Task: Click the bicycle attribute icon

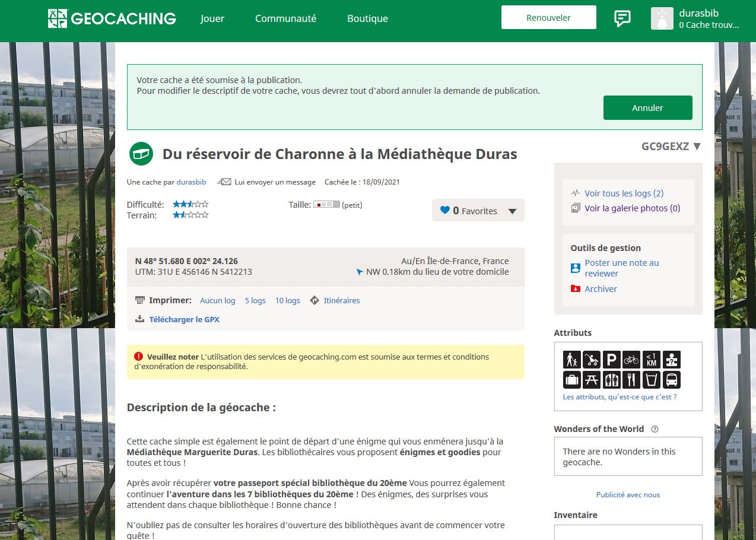Action: [x=631, y=360]
